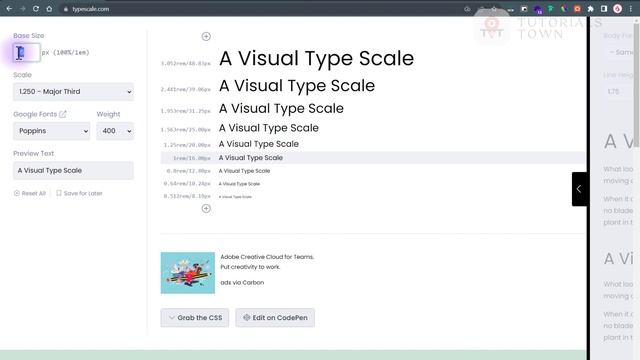Open the Adobe Creative Cloud for Teams ad text
The height and width of the screenshot is (360, 640).
[267, 262]
